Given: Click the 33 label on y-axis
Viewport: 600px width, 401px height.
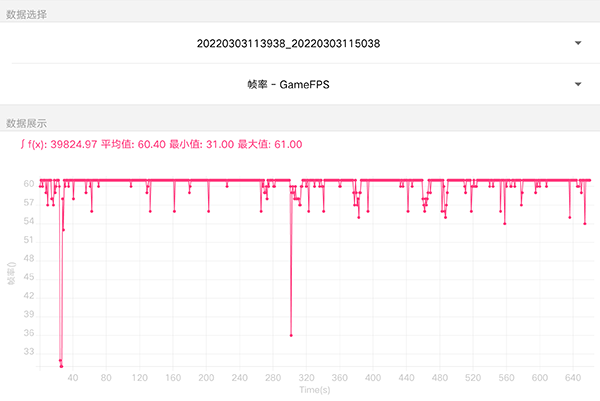Looking at the screenshot, I should click(x=30, y=351).
